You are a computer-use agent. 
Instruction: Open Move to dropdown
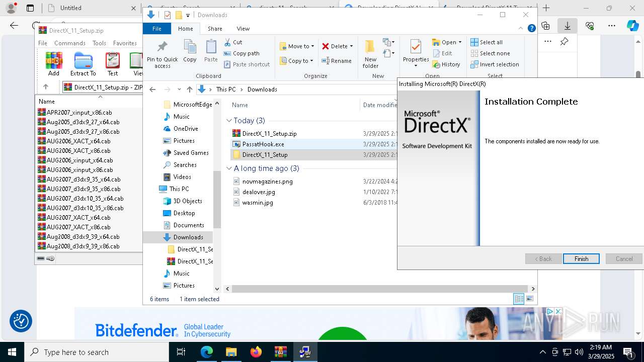pos(297,46)
